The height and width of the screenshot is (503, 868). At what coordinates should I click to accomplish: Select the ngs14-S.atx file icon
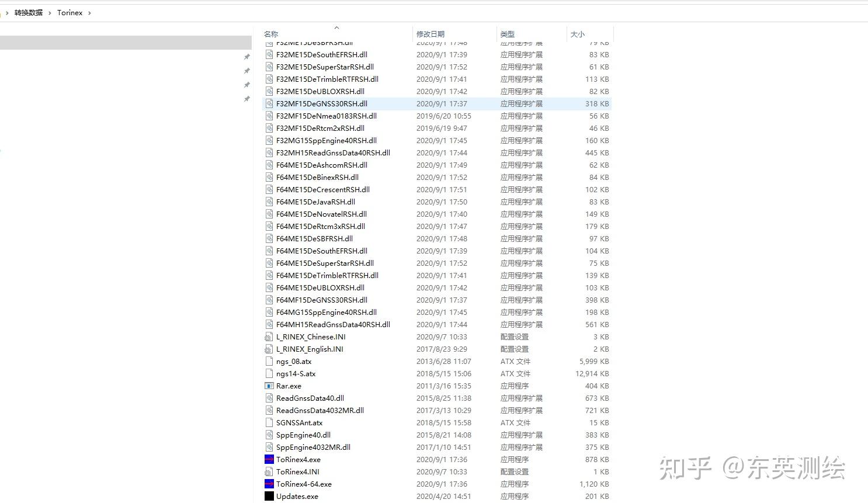pyautogui.click(x=269, y=373)
